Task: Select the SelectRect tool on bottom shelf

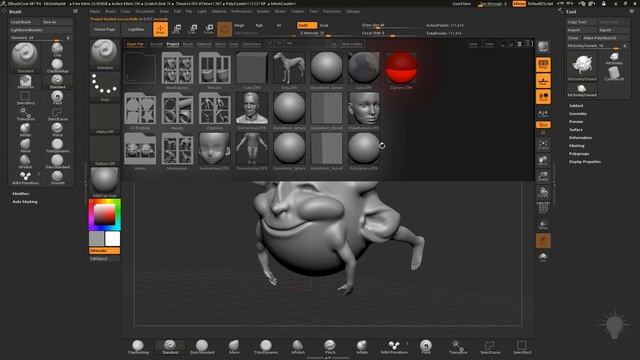Action: [x=522, y=347]
